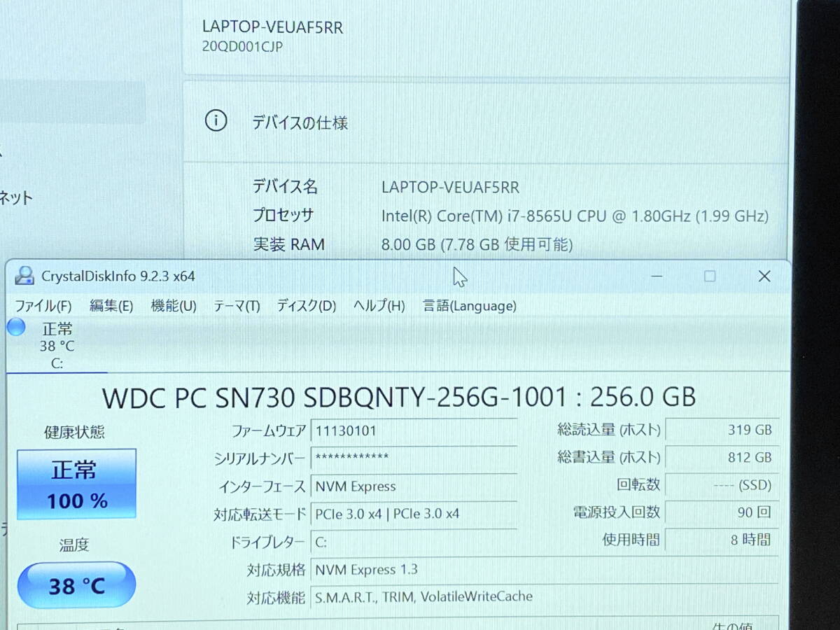Minimize the CrystalDiskInfo window
The width and height of the screenshot is (840, 630).
[657, 276]
